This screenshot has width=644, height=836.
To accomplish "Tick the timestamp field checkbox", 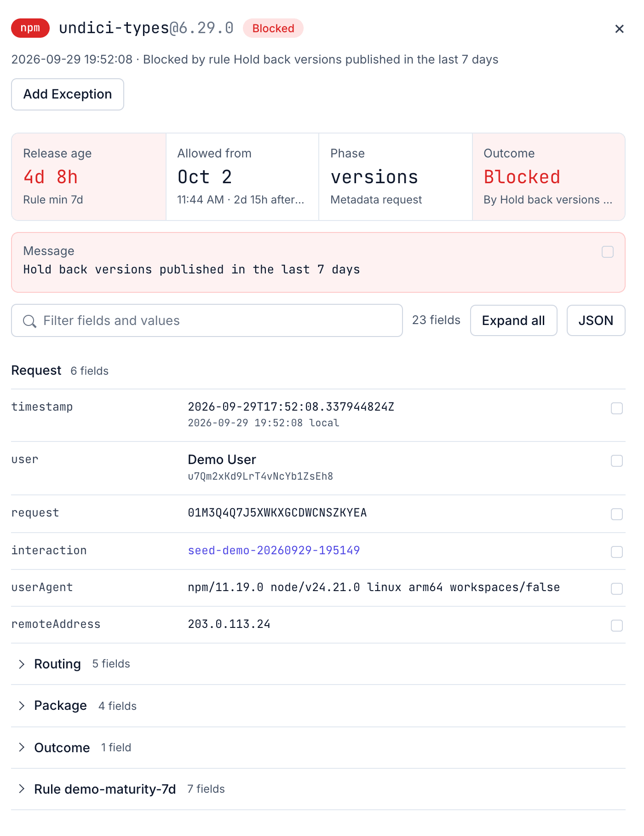I will pos(617,408).
